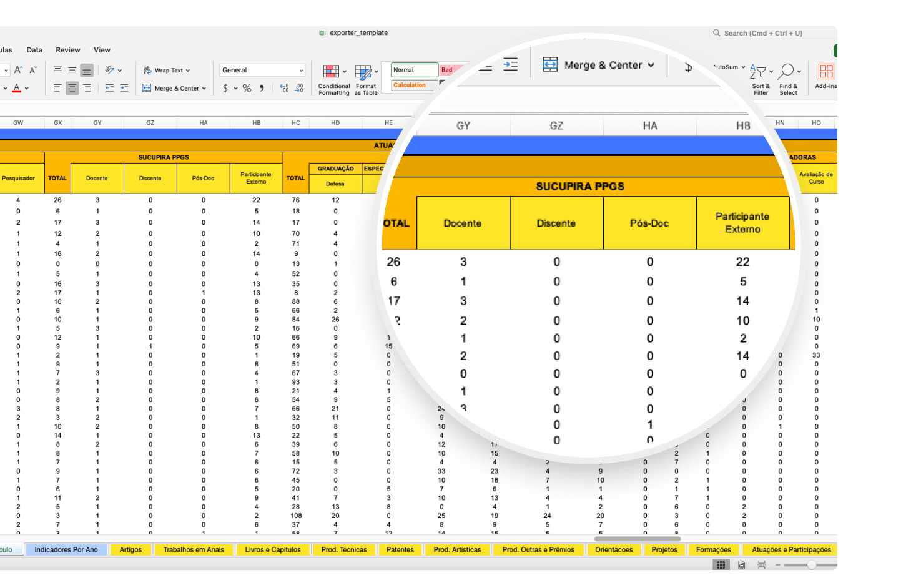Apply the Calculation cell style
921x588 pixels.
tap(413, 86)
